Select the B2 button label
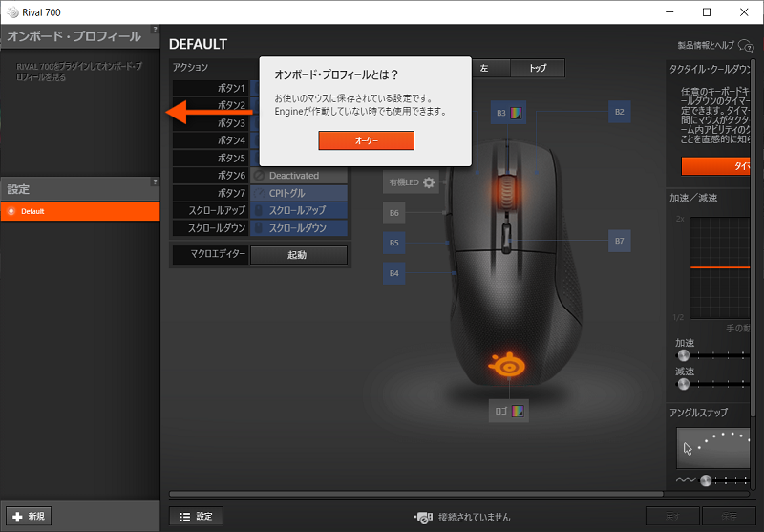The image size is (764, 532). pyautogui.click(x=619, y=112)
